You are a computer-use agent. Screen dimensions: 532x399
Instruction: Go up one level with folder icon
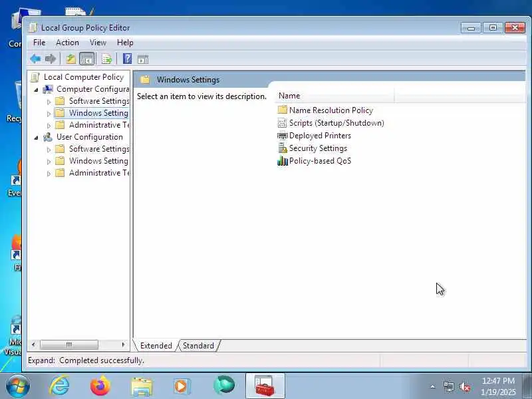coord(70,59)
